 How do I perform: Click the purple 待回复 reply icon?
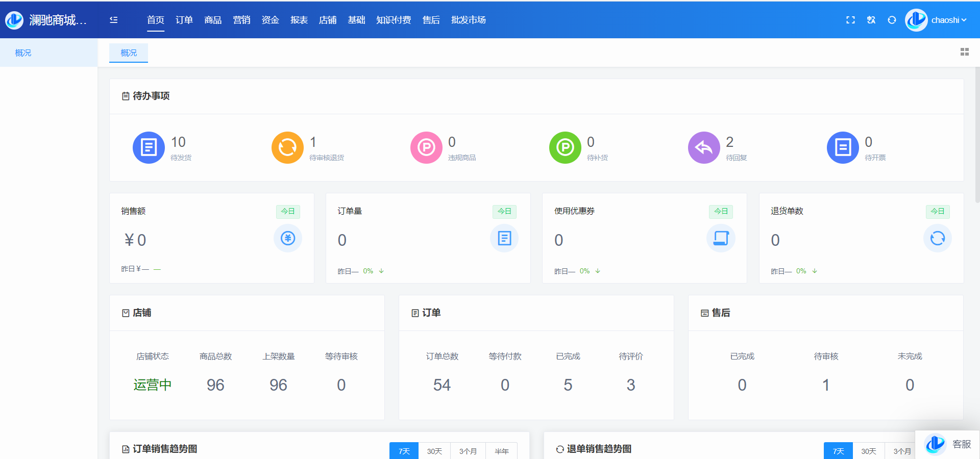click(x=704, y=148)
